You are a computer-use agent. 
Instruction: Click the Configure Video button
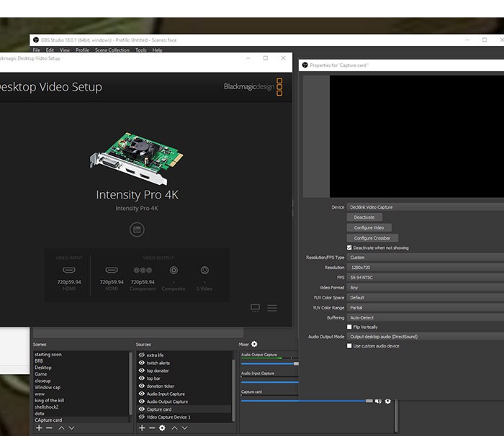point(369,227)
